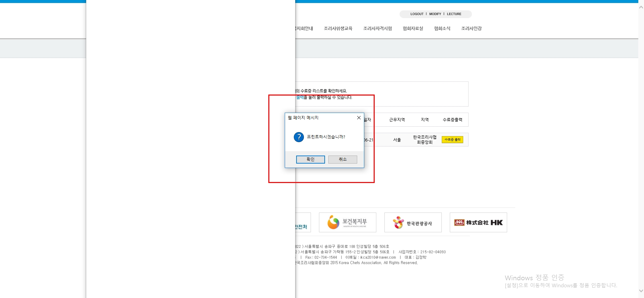This screenshot has height=298, width=644.
Task: Click the 보건복지부 logo banner
Action: [347, 222]
